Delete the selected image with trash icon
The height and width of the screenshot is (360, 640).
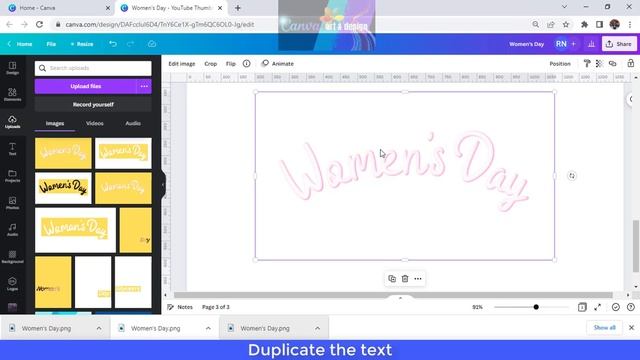click(x=405, y=279)
